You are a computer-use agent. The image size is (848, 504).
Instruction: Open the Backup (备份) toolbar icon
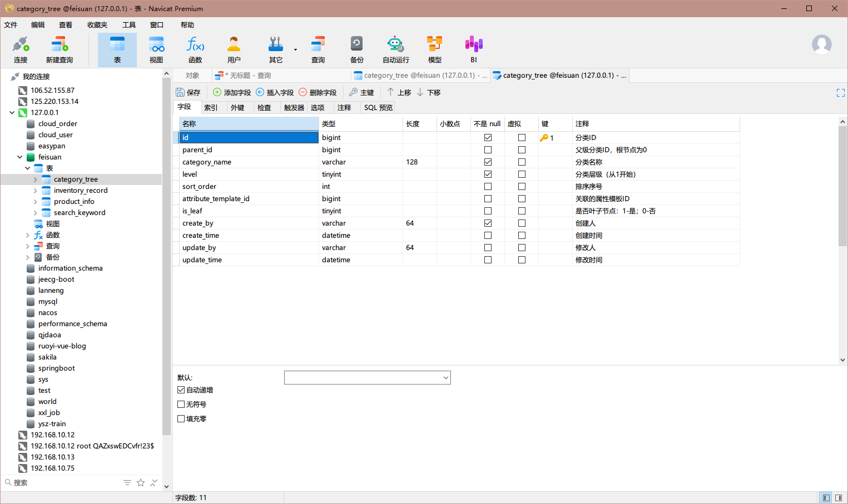pyautogui.click(x=357, y=49)
